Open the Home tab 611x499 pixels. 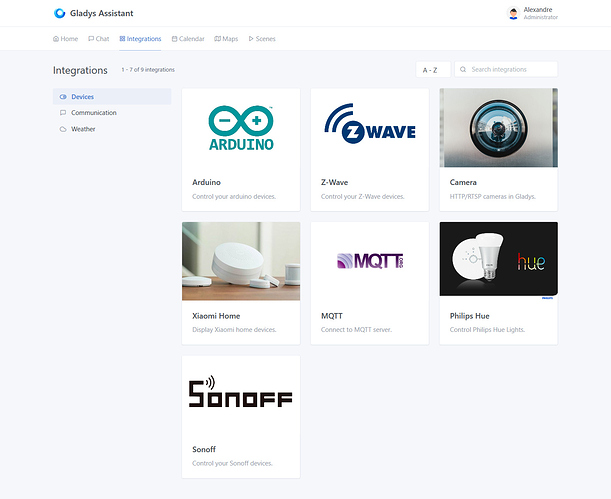coord(65,39)
